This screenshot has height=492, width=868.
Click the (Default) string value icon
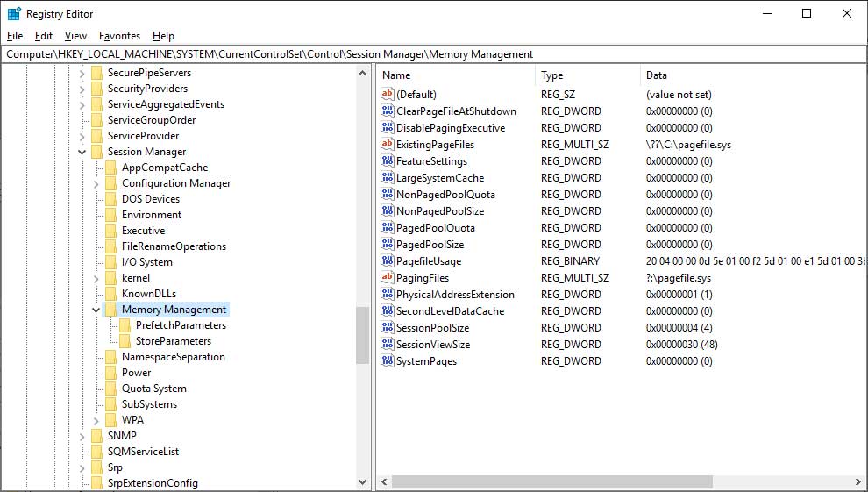click(x=388, y=95)
